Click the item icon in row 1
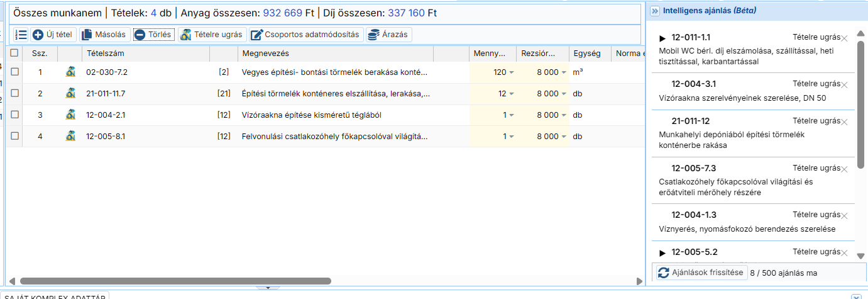868x299 pixels. coord(70,72)
